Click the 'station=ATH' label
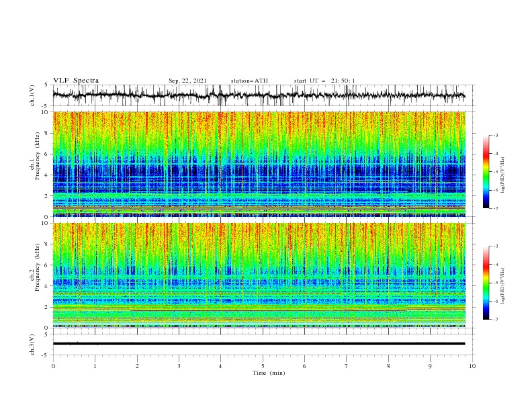Viewport: 532px width, 411px height. click(x=249, y=81)
